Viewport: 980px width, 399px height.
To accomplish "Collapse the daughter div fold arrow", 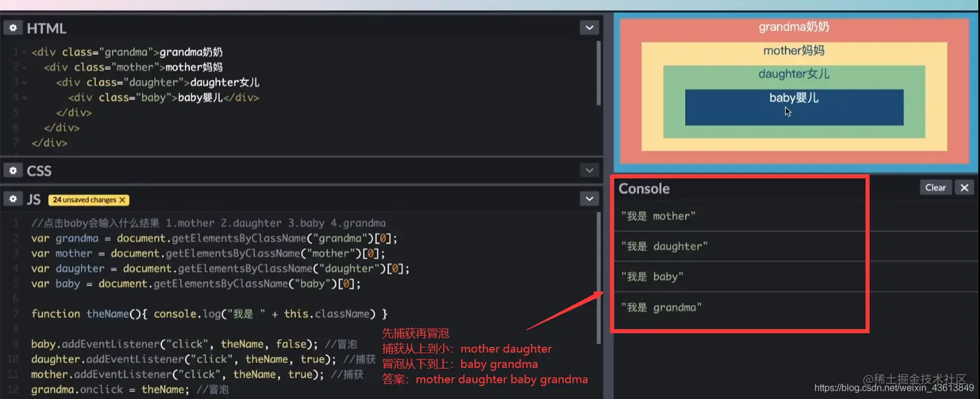I will 25,83.
